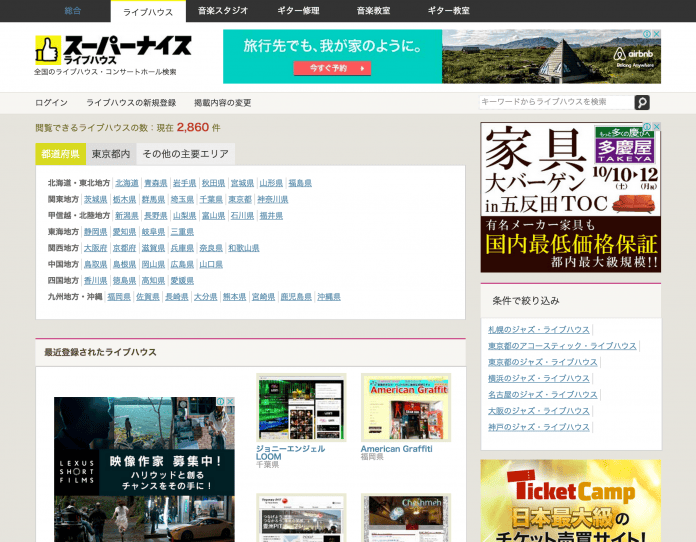Select 沖縄県 prefecture link
Viewport: 696px width, 542px height.
click(329, 297)
